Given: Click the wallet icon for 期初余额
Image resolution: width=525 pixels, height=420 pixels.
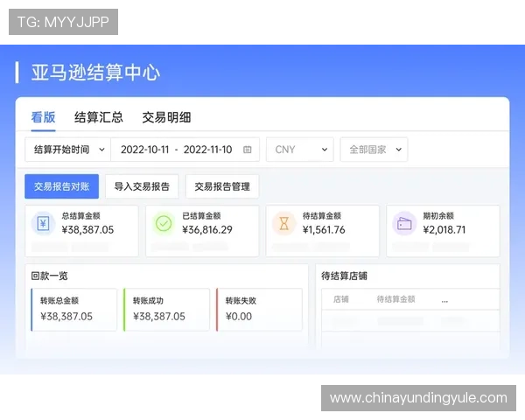Looking at the screenshot, I should pos(404,223).
